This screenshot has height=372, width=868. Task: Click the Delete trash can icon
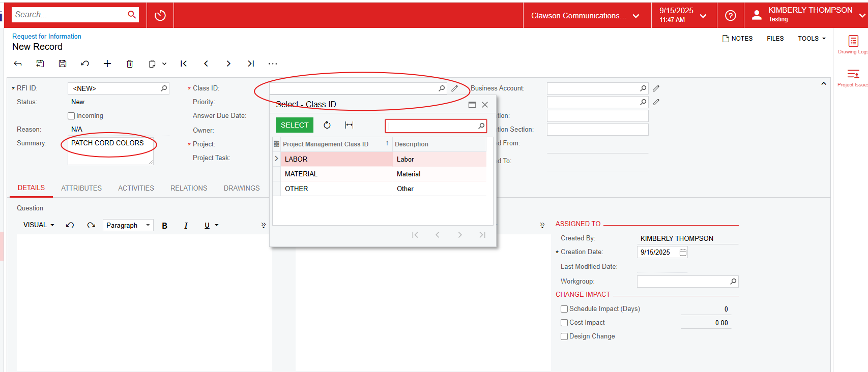point(130,64)
